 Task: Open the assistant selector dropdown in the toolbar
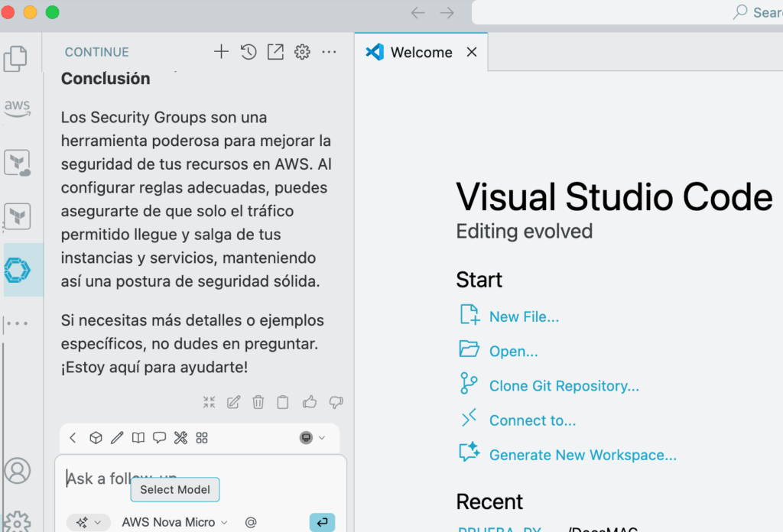312,438
